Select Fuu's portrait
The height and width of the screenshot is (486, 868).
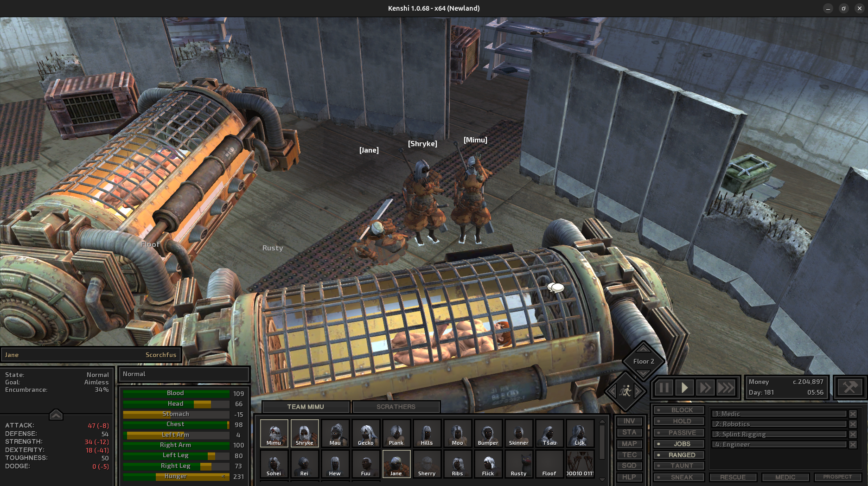tap(365, 464)
